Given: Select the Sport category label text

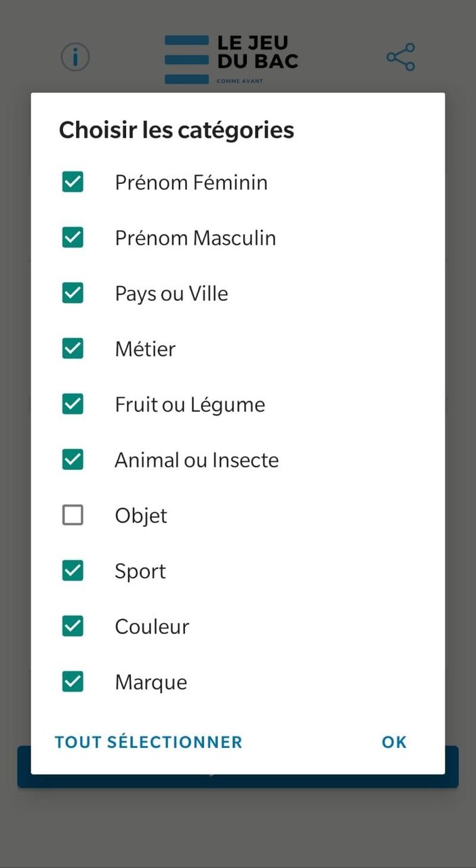Looking at the screenshot, I should point(140,570).
